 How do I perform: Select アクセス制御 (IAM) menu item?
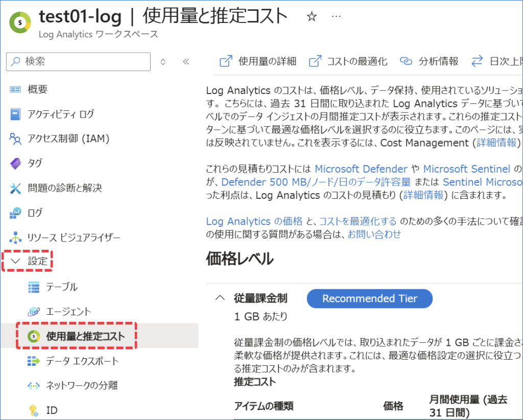tap(68, 138)
